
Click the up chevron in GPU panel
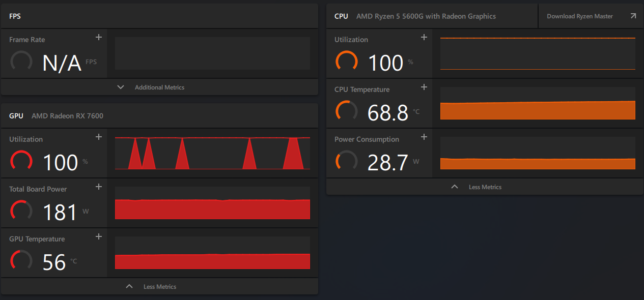(x=129, y=286)
